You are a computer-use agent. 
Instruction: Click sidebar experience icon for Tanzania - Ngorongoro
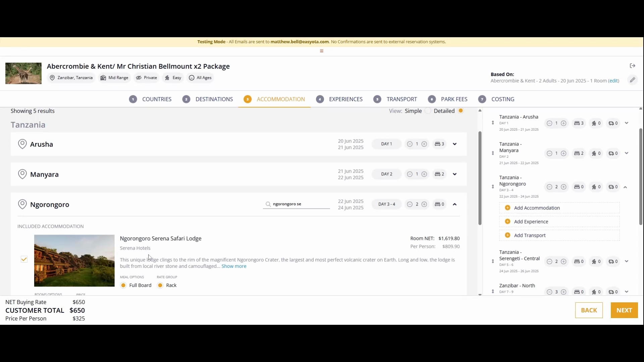coord(594,187)
